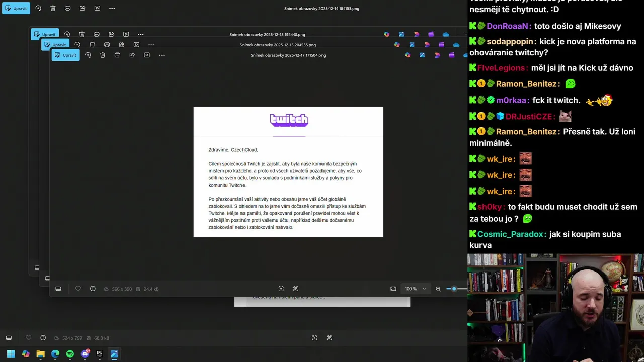Click Upravit in the 192440.png window
The image size is (644, 362).
(45, 34)
